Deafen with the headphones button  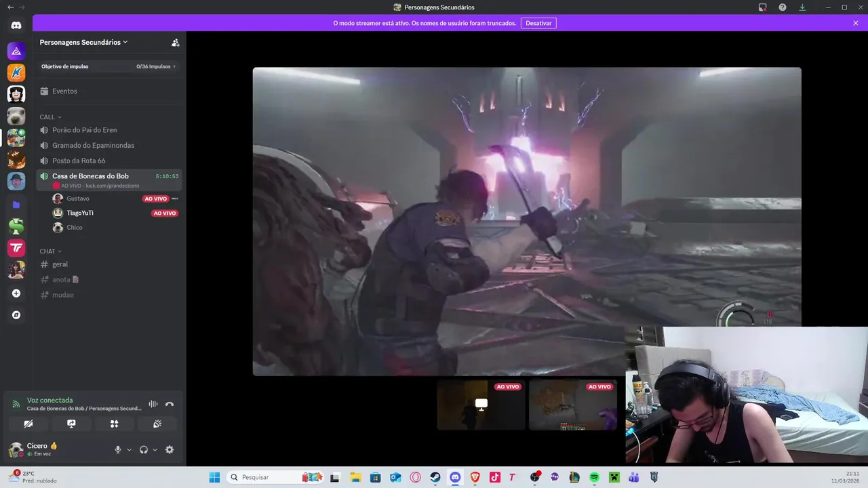(x=143, y=449)
